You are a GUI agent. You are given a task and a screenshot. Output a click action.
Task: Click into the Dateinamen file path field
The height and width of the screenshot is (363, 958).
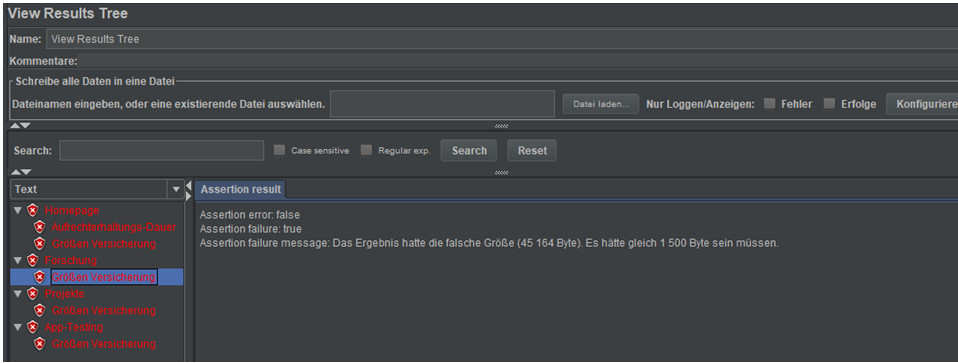[x=442, y=104]
